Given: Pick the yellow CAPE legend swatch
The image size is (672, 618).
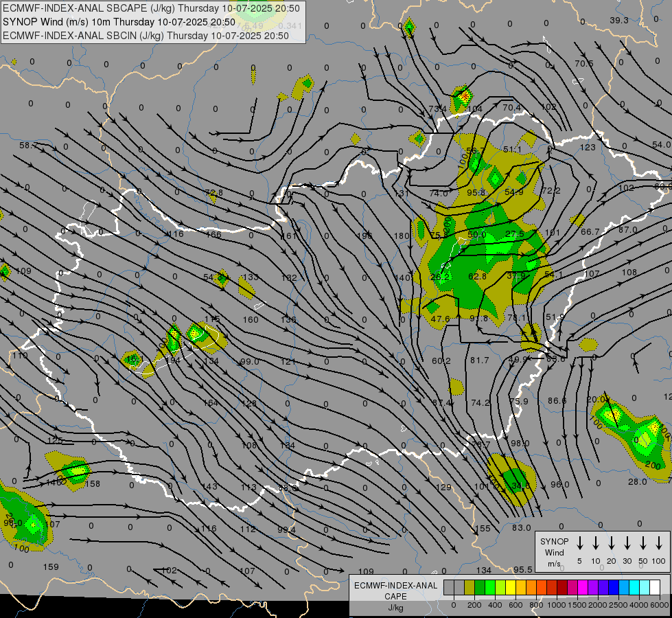Looking at the screenshot, I should (x=511, y=588).
